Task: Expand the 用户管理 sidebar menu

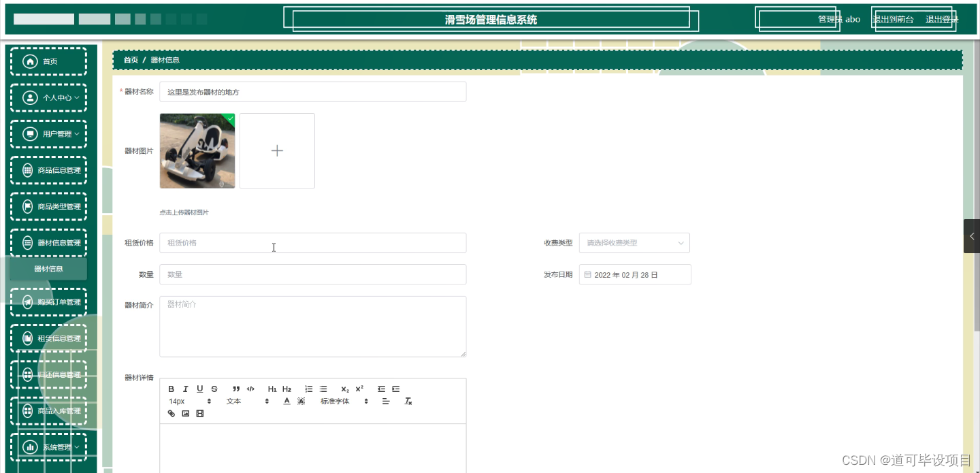Action: click(48, 134)
